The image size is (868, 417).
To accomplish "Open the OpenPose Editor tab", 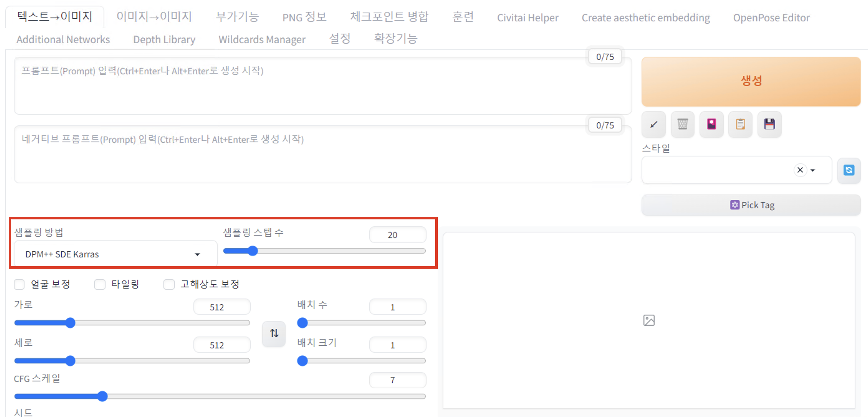I will [771, 18].
